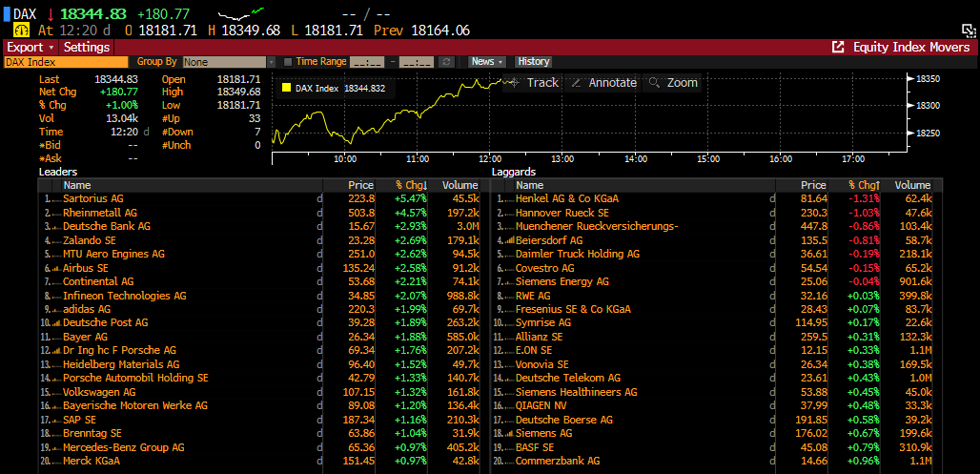Open the Export dropdown menu

tap(31, 47)
